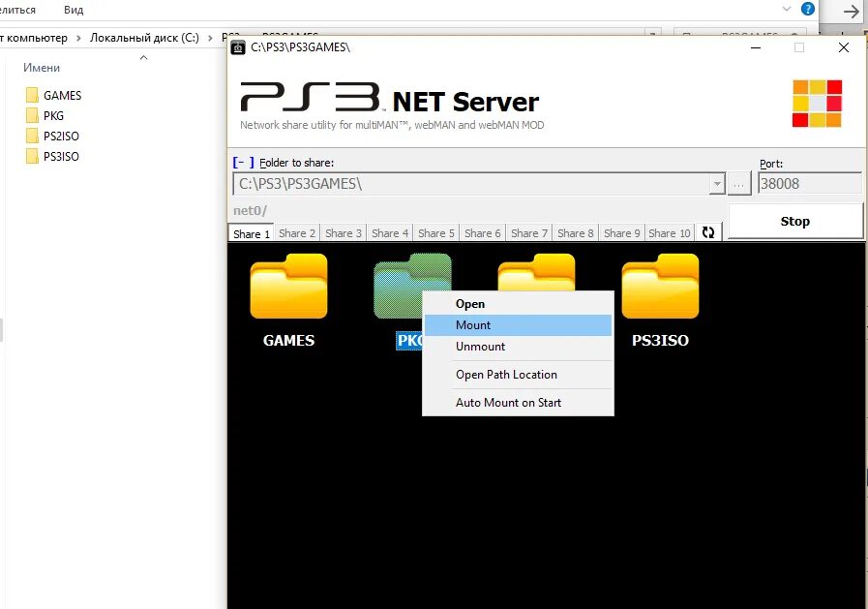868x609 pixels.
Task: Open the Вид ribbon tab in Explorer
Action: click(74, 10)
